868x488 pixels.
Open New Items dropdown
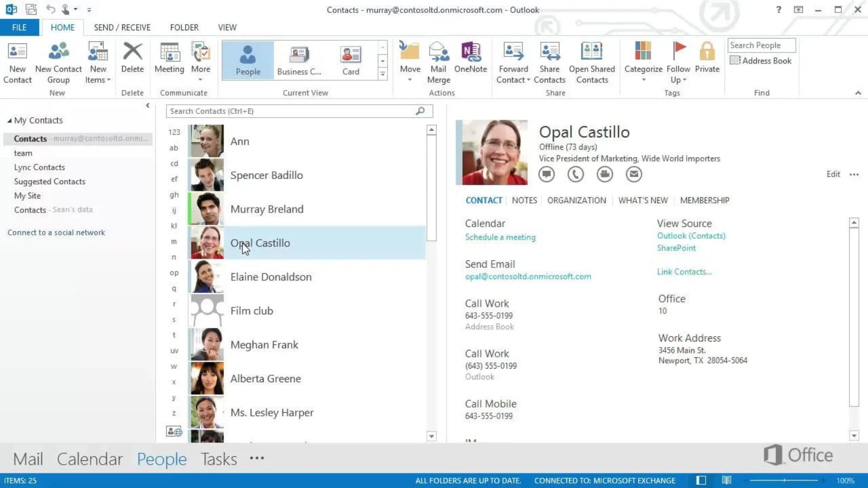[x=98, y=63]
